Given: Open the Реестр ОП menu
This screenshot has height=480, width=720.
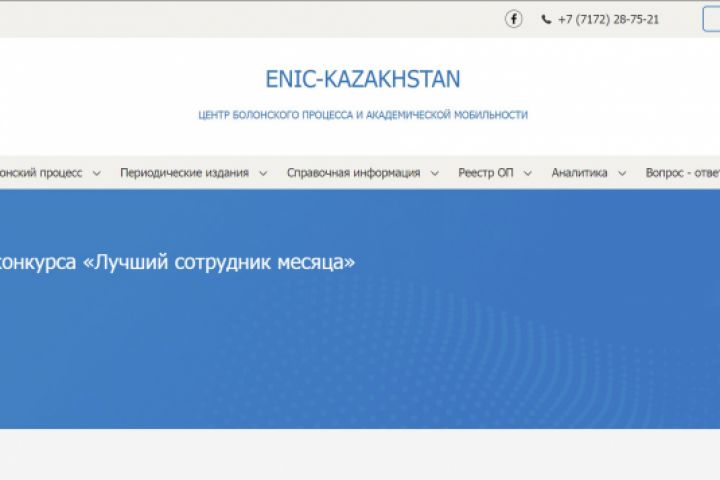Looking at the screenshot, I should [x=486, y=173].
